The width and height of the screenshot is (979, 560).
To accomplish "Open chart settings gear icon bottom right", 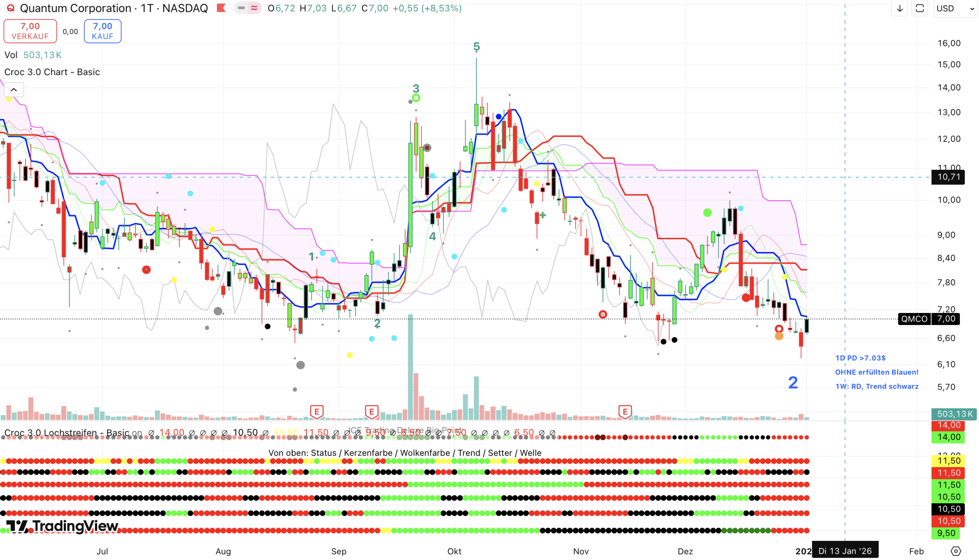I will point(956,551).
